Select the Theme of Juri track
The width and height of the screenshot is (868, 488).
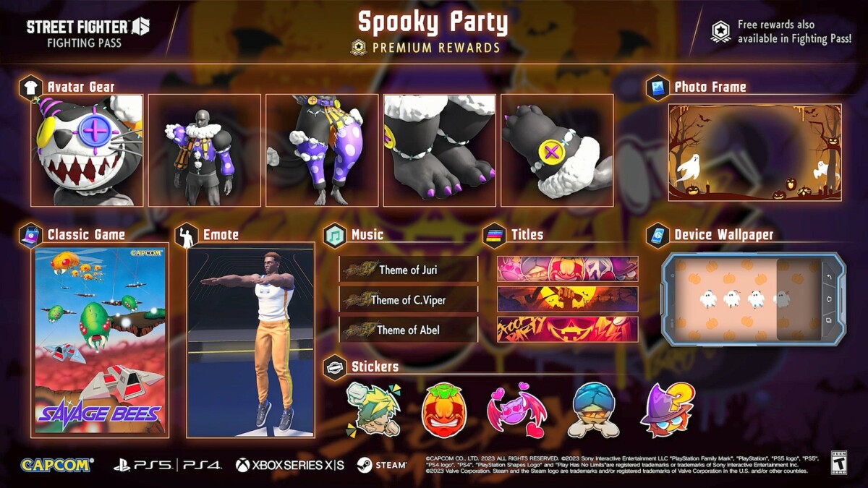409,270
